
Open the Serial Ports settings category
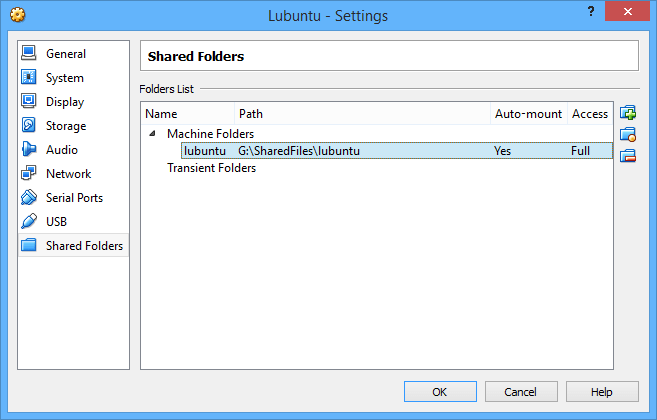74,198
